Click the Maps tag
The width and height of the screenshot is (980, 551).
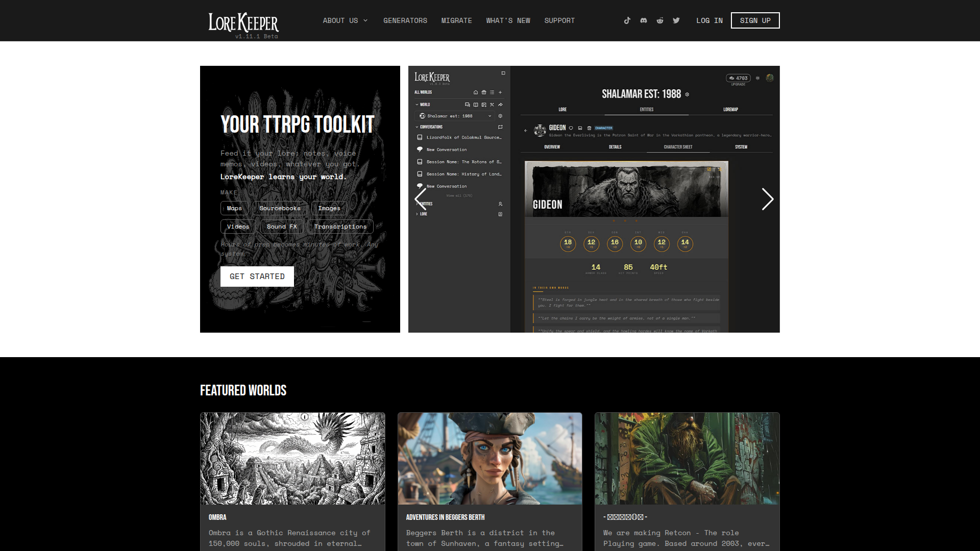click(x=234, y=208)
